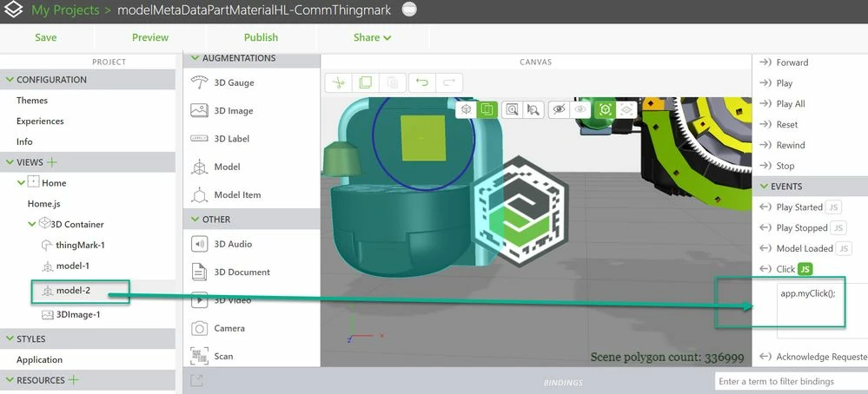Open Themes under Configuration
The height and width of the screenshot is (394, 868).
[x=32, y=101]
